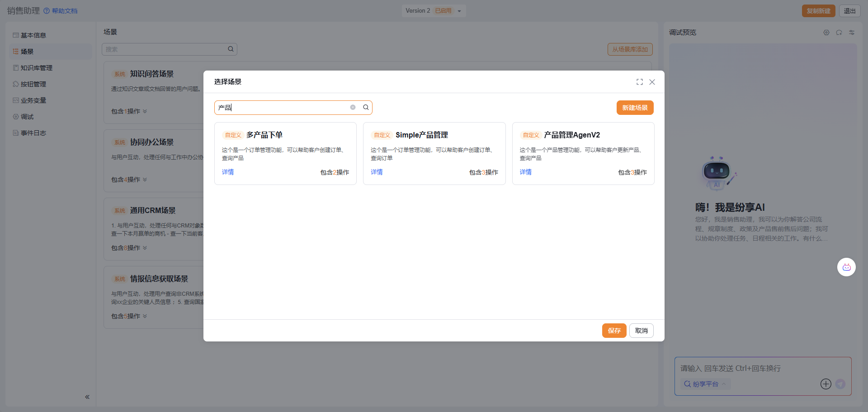Open the floating AI assistant bubble
The height and width of the screenshot is (412, 868).
(846, 267)
